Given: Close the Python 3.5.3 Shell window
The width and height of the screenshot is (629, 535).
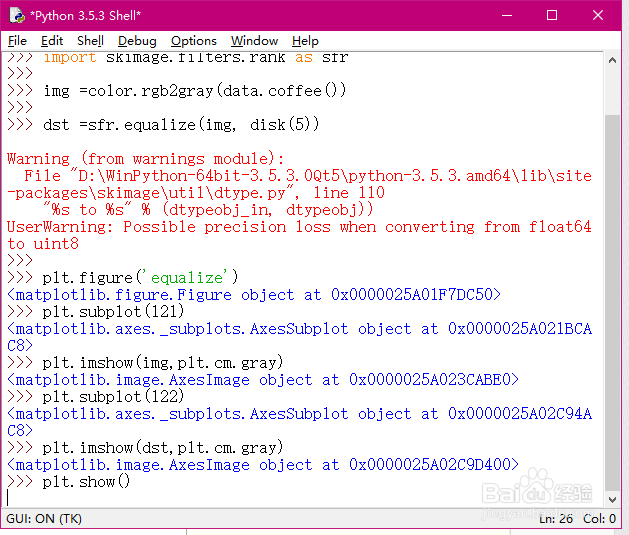Looking at the screenshot, I should (x=598, y=15).
